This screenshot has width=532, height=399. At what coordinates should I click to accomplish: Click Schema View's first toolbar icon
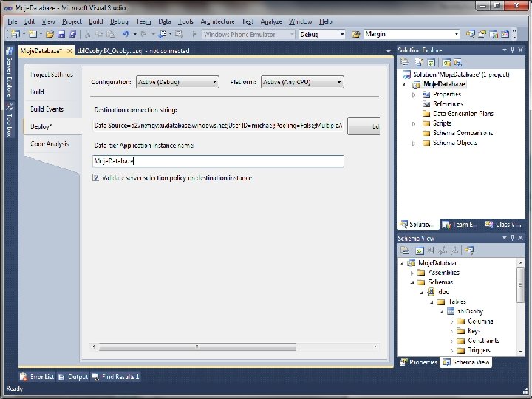(404, 250)
